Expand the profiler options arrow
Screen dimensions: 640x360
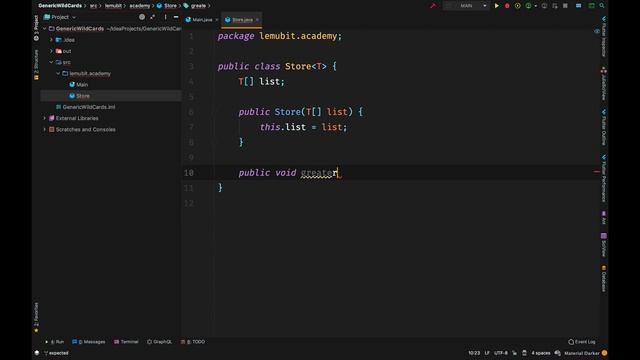[536, 6]
